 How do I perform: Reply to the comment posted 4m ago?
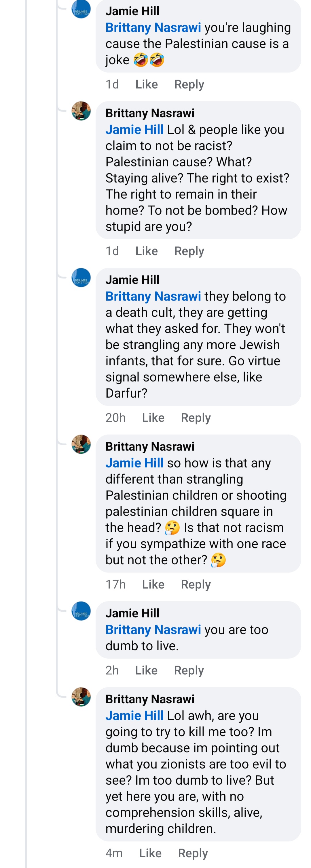tap(193, 853)
